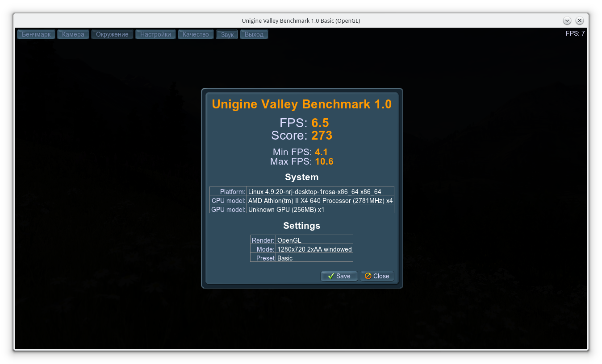602x364 pixels.
Task: Click the Preset label cell
Action: (263, 258)
